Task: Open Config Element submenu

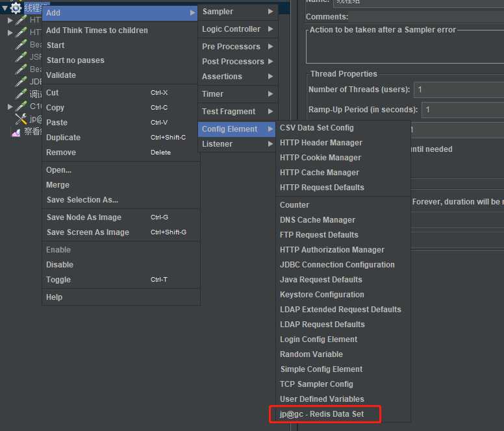Action: (237, 129)
